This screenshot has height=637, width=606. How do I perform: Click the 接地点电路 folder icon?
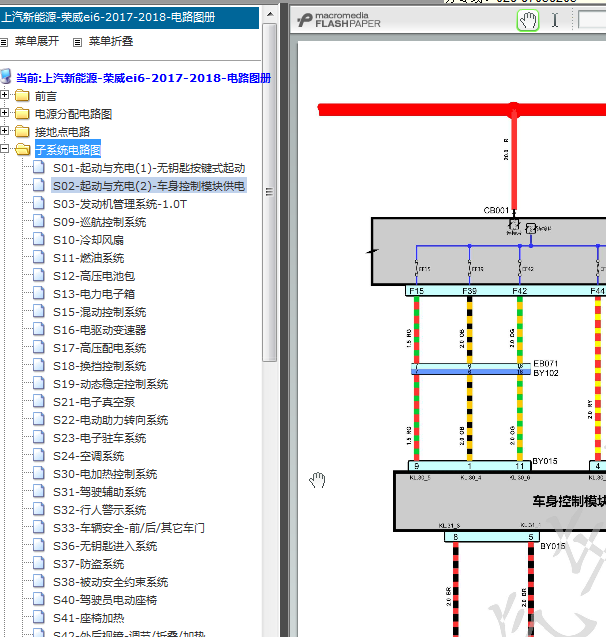[22, 131]
